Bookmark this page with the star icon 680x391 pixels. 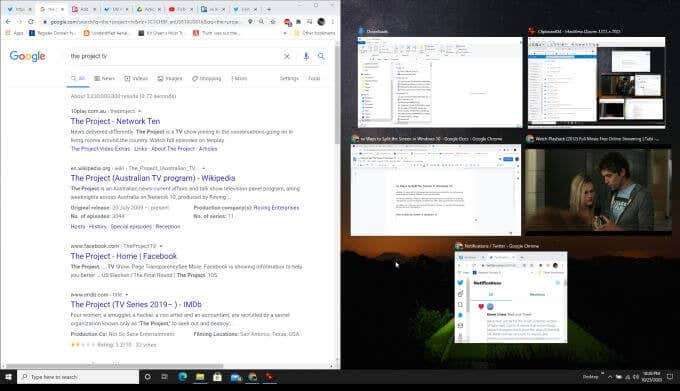(273, 21)
